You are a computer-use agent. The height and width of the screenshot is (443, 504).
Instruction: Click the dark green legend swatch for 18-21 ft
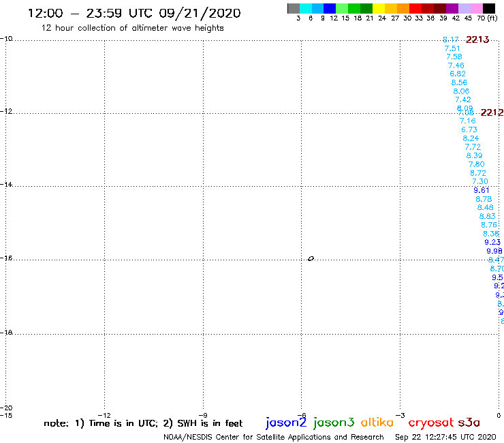pos(366,8)
